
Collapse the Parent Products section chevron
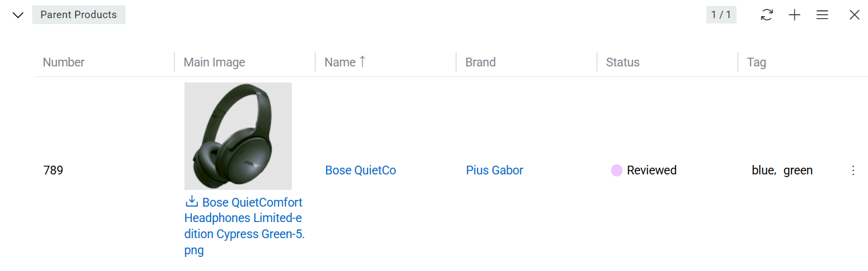[x=18, y=15]
